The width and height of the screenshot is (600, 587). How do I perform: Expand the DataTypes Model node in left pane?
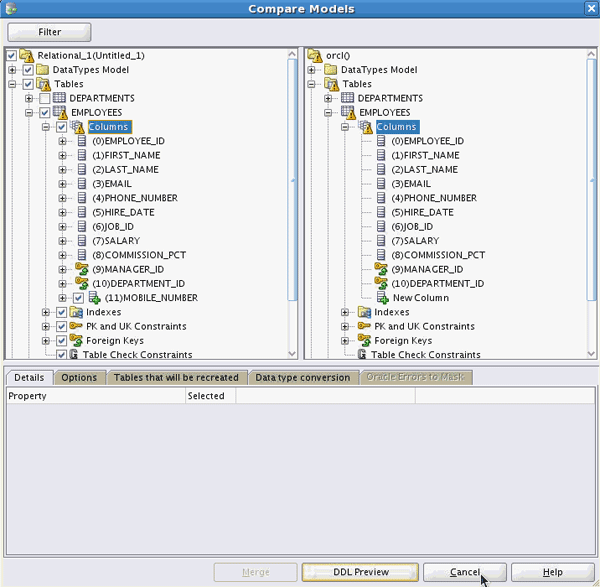pos(12,70)
